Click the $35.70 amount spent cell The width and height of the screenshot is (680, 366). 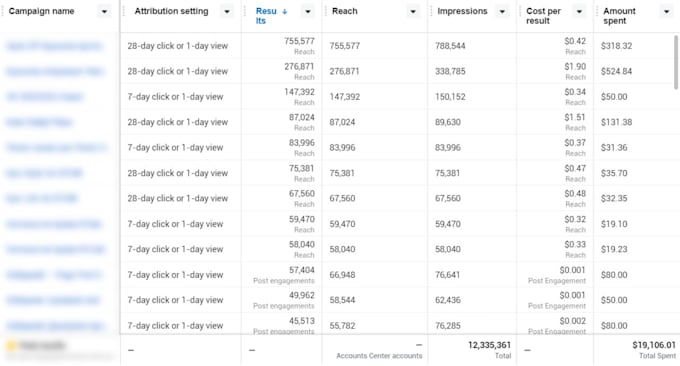click(x=614, y=173)
